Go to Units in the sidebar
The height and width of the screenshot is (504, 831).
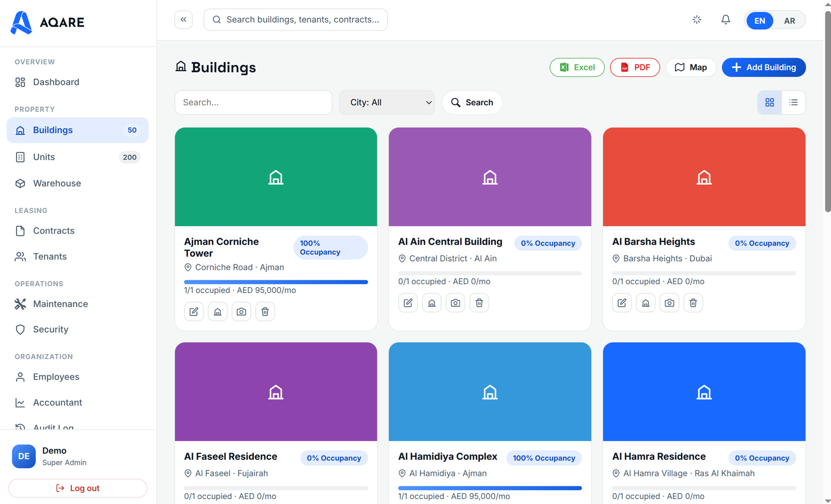click(78, 157)
